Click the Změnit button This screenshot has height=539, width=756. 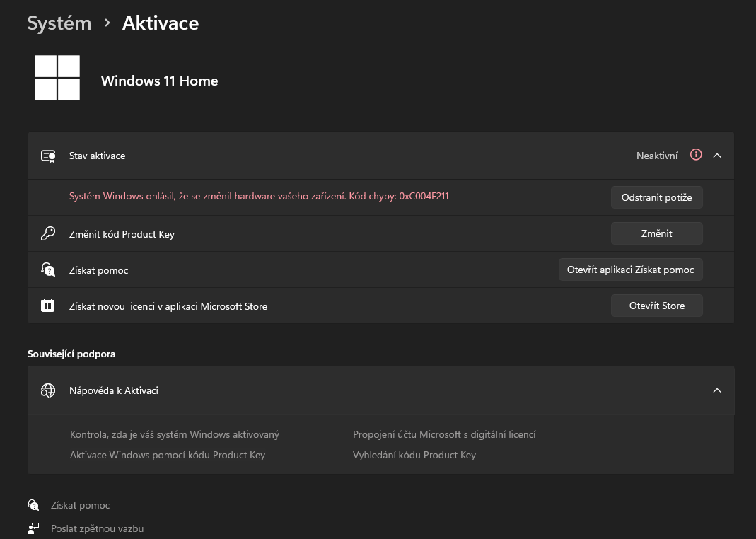coord(656,233)
